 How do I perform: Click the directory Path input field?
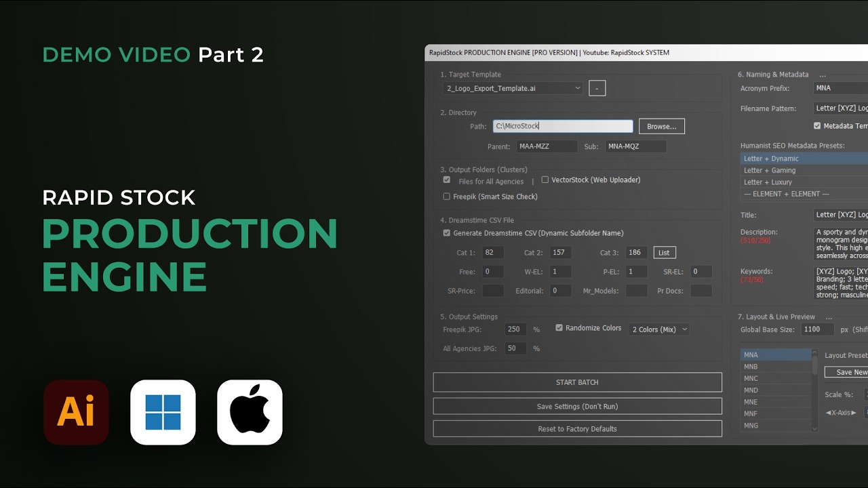563,126
